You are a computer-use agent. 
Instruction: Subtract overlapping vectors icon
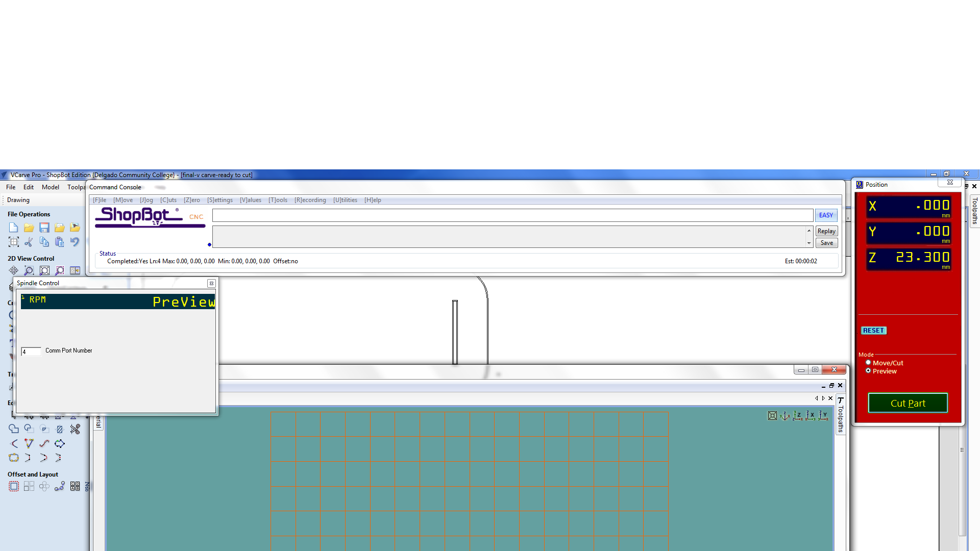coord(29,429)
